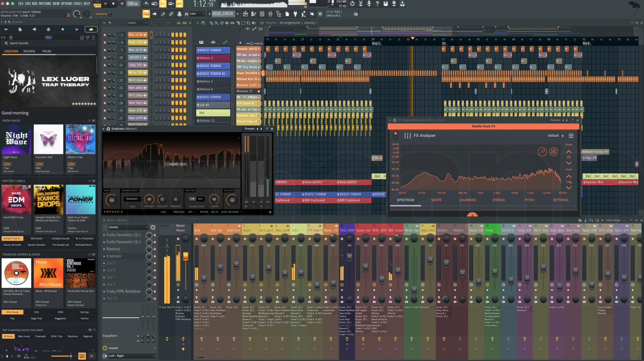Image resolution: width=644 pixels, height=361 pixels.
Task: Open the mixer view button in toolbar
Action: click(270, 14)
